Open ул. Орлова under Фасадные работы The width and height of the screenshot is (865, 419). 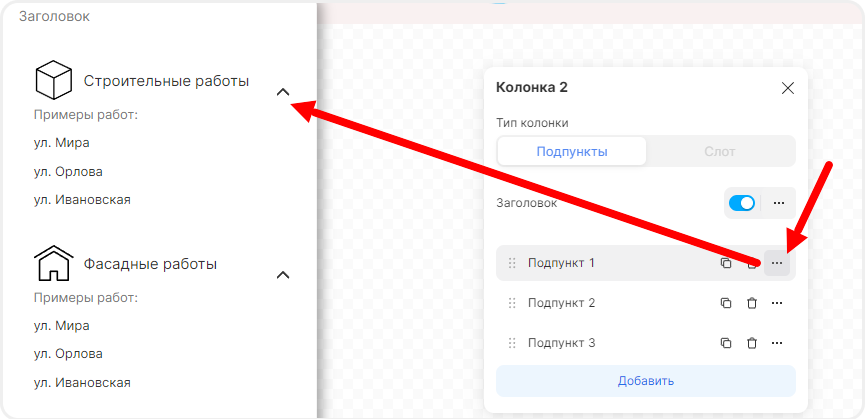(x=68, y=354)
